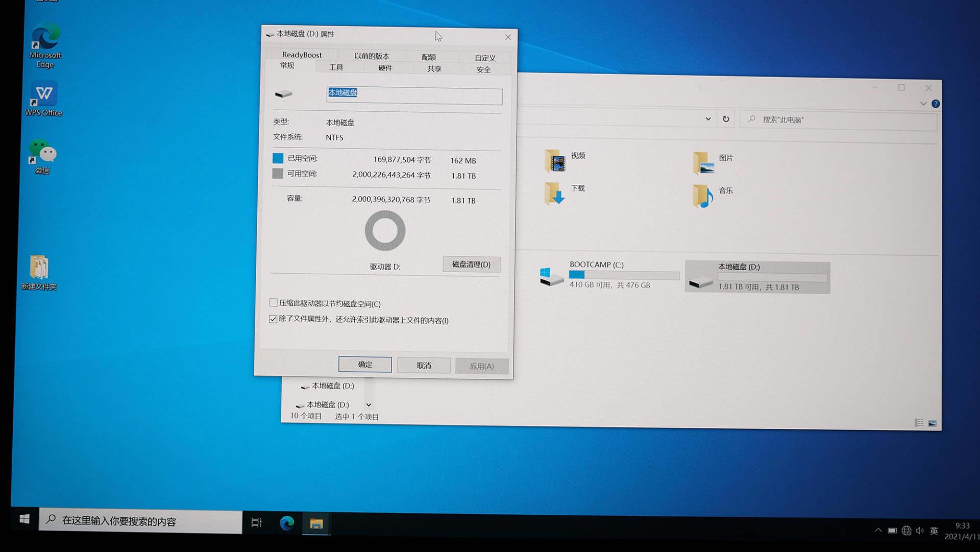Click the battery tray icon
The width and height of the screenshot is (980, 552).
tap(892, 531)
